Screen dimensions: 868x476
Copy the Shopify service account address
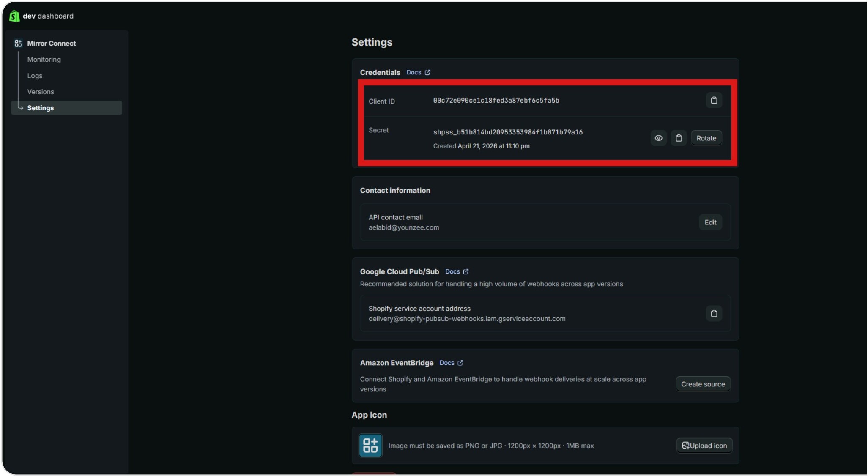pos(714,314)
